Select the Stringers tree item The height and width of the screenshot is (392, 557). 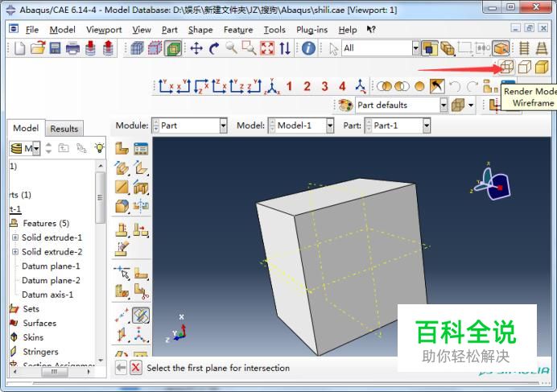coord(40,352)
